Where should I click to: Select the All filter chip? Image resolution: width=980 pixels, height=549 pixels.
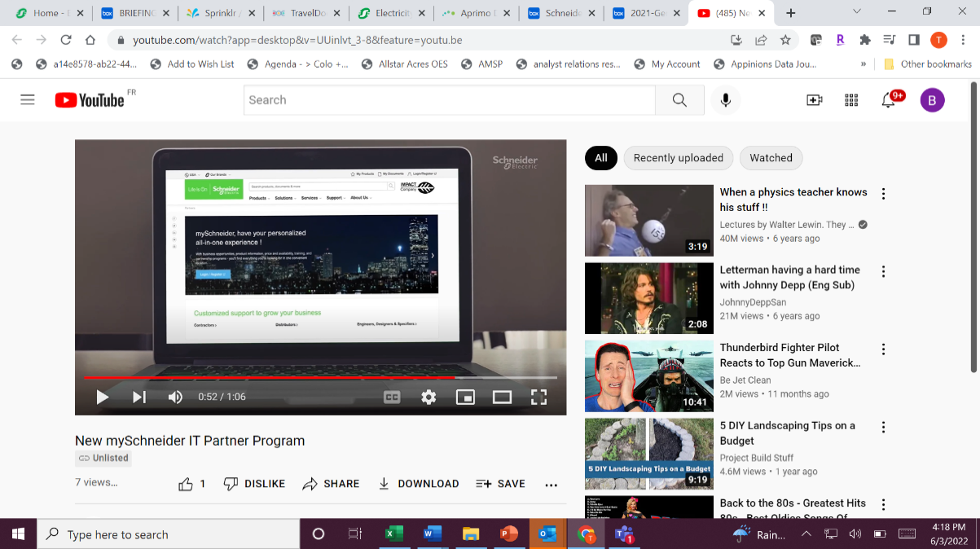601,158
